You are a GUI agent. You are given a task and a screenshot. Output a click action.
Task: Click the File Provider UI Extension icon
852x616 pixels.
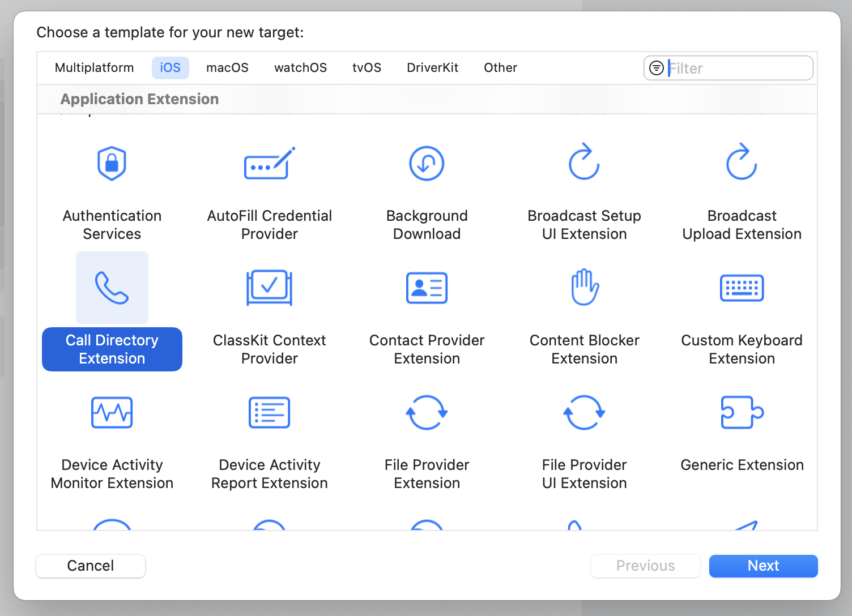pyautogui.click(x=584, y=412)
